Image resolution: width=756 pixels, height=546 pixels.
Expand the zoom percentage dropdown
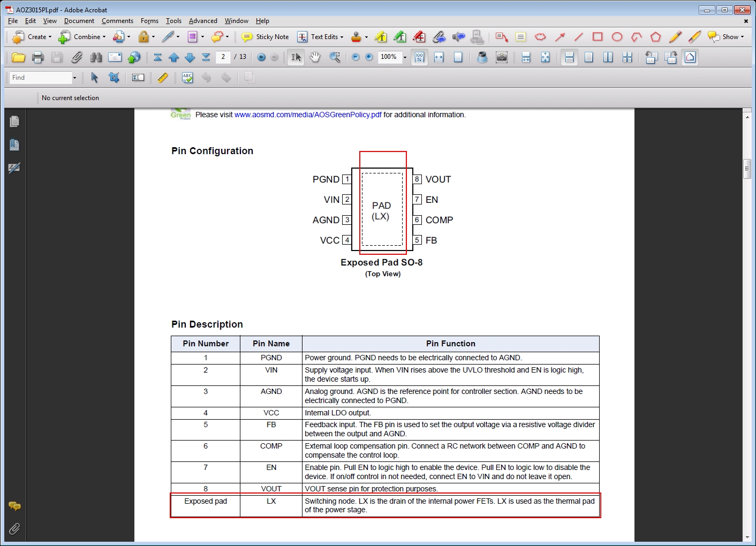(x=405, y=57)
